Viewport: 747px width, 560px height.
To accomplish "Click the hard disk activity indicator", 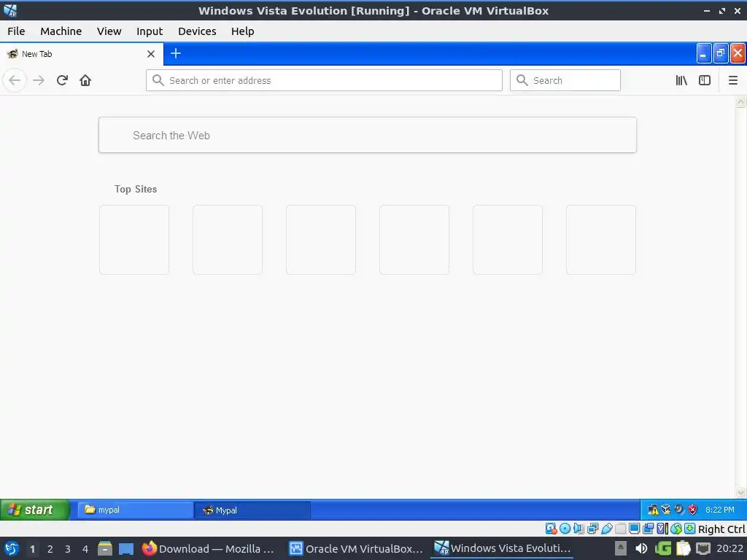I will click(x=551, y=529).
